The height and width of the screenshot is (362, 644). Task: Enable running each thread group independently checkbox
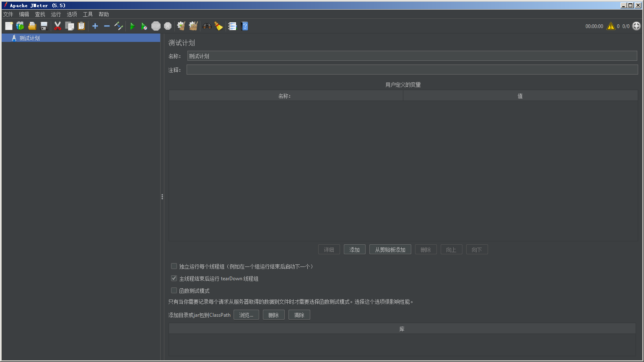pyautogui.click(x=174, y=266)
